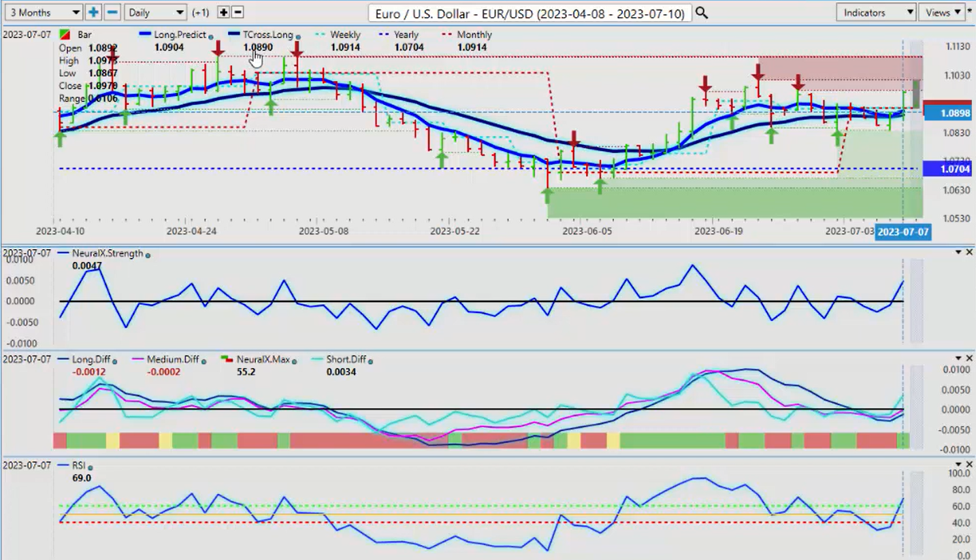Screen dimensions: 976x560
Task: Open Long.Diff settings dot
Action: tap(114, 361)
